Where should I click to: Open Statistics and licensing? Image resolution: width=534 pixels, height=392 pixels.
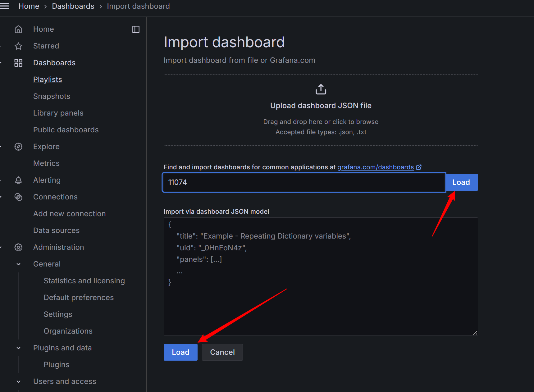[x=84, y=281]
